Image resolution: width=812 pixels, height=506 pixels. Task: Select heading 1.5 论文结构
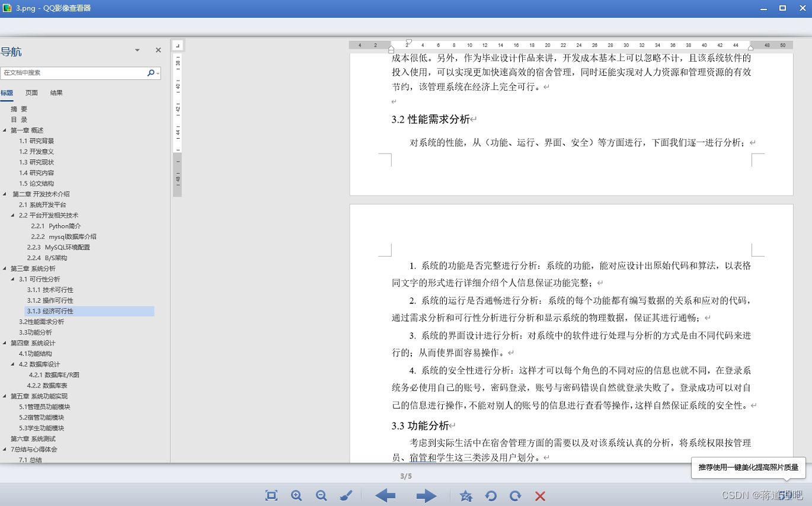(x=36, y=184)
